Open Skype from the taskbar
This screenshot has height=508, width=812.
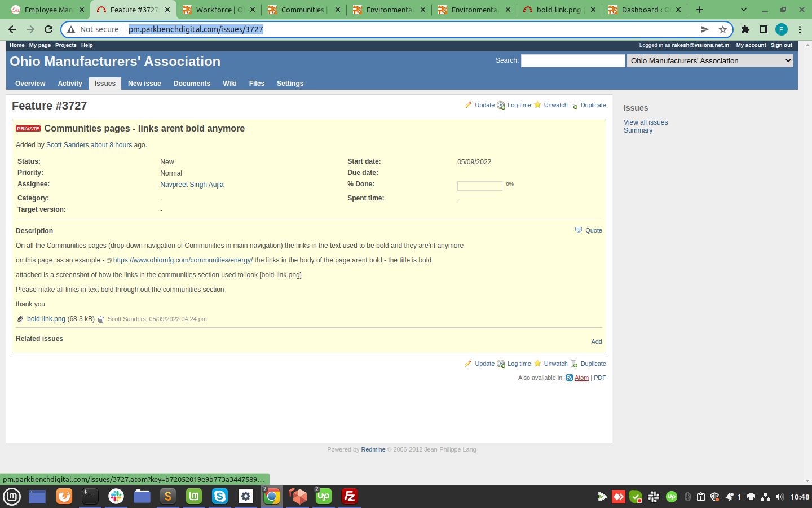219,496
